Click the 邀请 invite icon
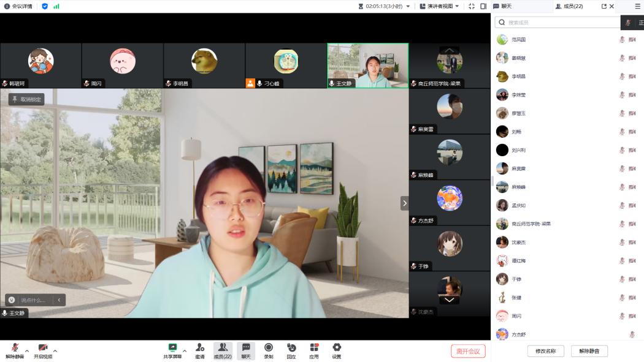644x362 pixels. tap(200, 348)
